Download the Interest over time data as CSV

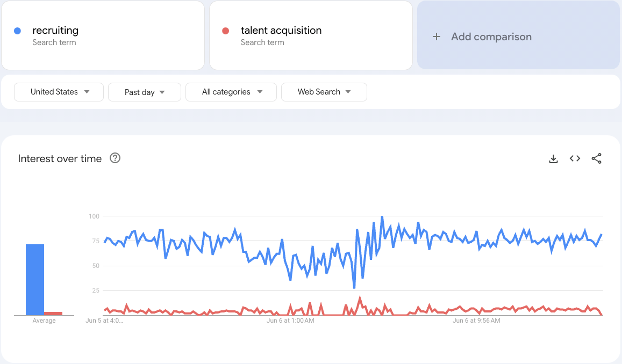pos(553,158)
